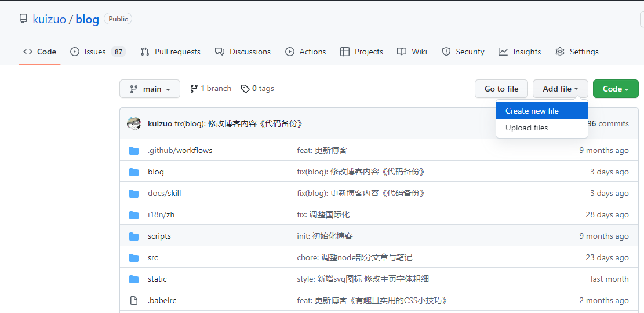Open the repository Settings tab
The width and height of the screenshot is (644, 313).
pyautogui.click(x=577, y=52)
